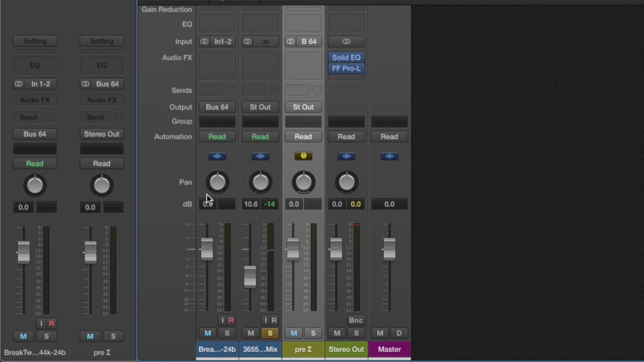The image size is (644, 362).
Task: Solo the Stereo Out channel
Action: pos(356,333)
